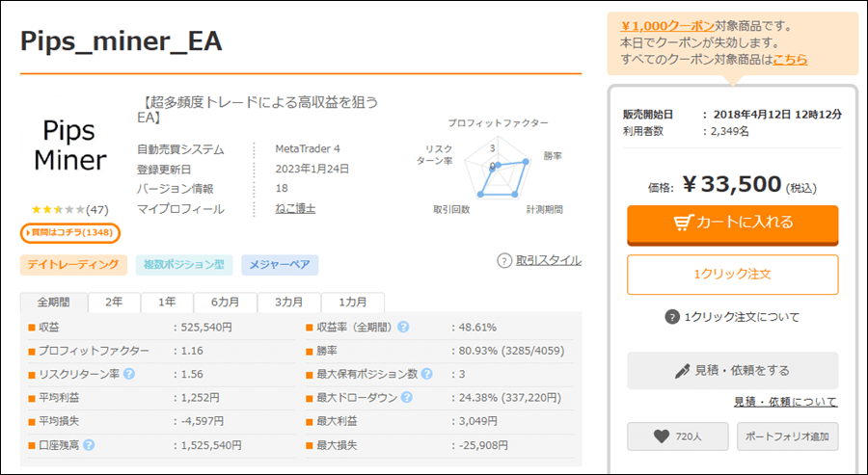Click the question icon before 1クリック注文について

coord(672,317)
